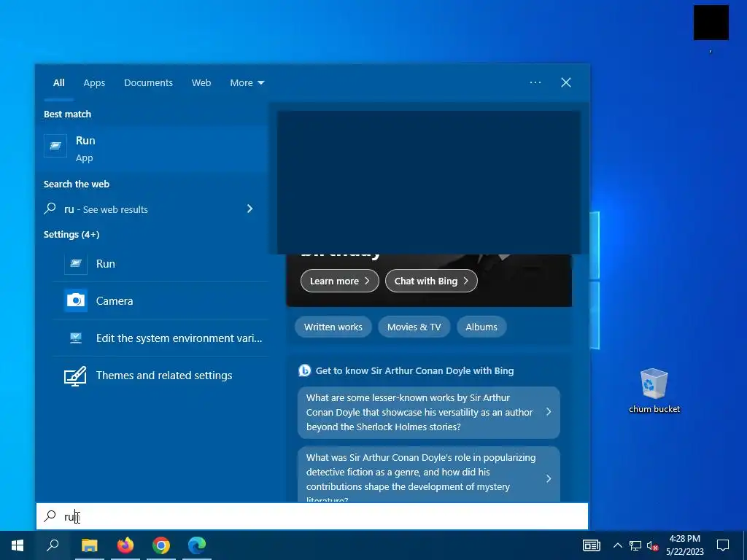Click the muted volume tray icon

point(653,545)
